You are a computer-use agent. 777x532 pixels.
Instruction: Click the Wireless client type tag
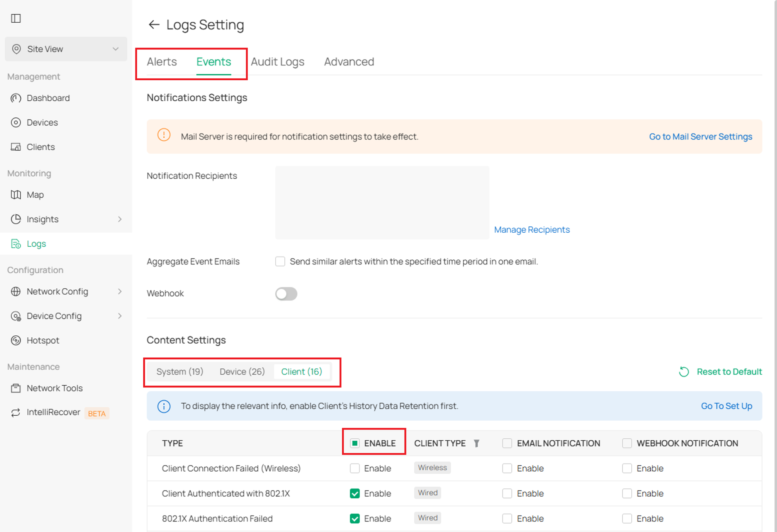tap(432, 468)
